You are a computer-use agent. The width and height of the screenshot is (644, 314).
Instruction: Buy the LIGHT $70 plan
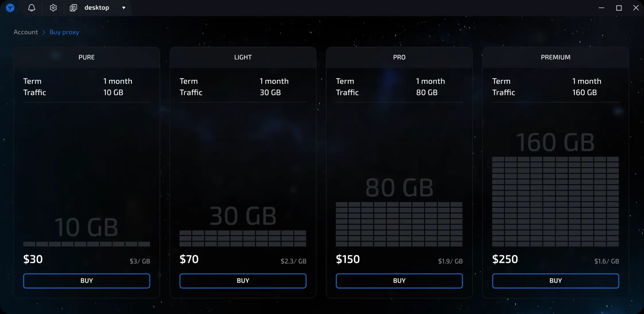(243, 281)
